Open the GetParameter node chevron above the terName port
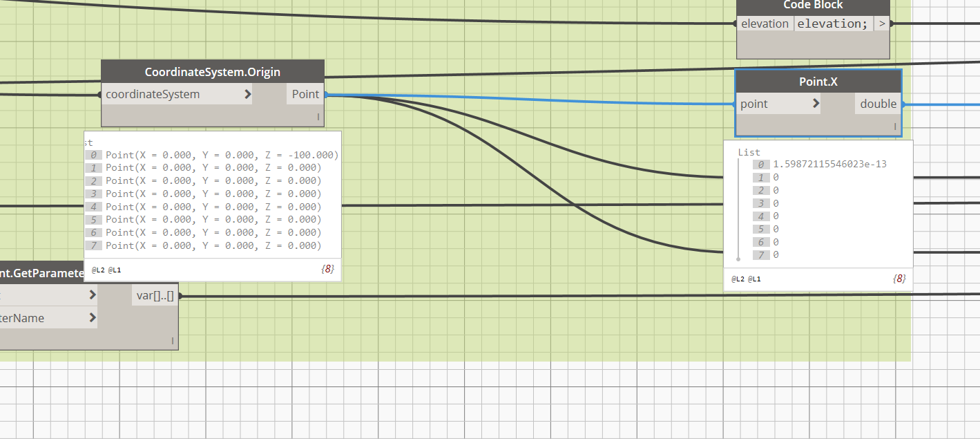 point(93,295)
